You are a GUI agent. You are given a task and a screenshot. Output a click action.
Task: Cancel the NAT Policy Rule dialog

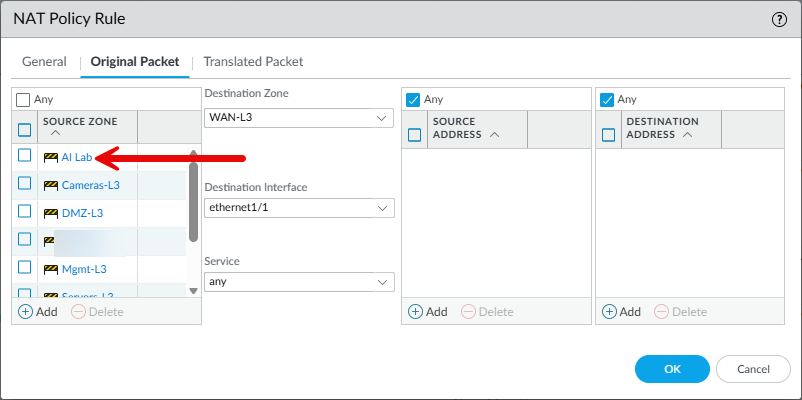[753, 369]
